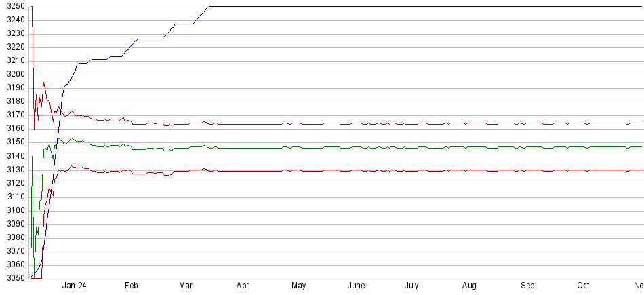Click the Oct month label
Viewport: 644px width, 295px height.
tap(583, 286)
